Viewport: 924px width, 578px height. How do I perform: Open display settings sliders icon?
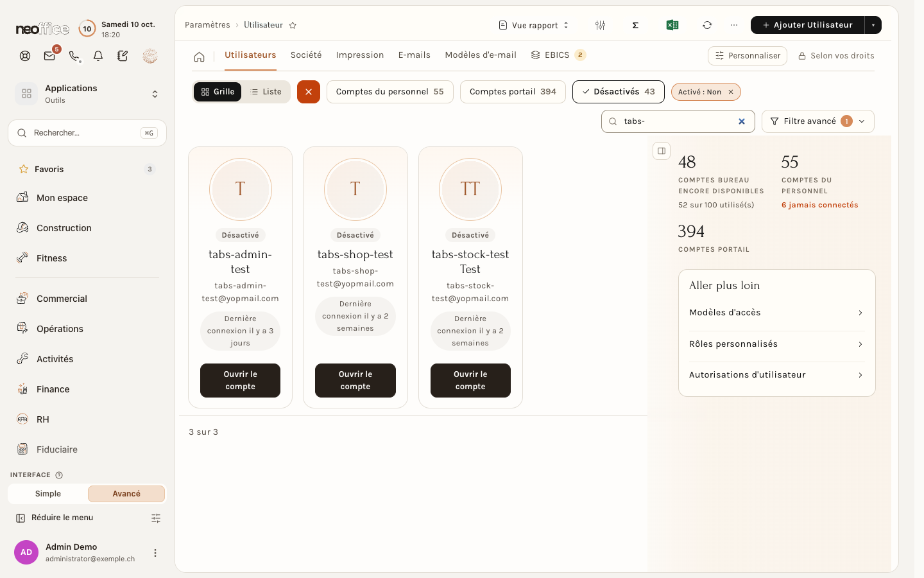(x=600, y=25)
